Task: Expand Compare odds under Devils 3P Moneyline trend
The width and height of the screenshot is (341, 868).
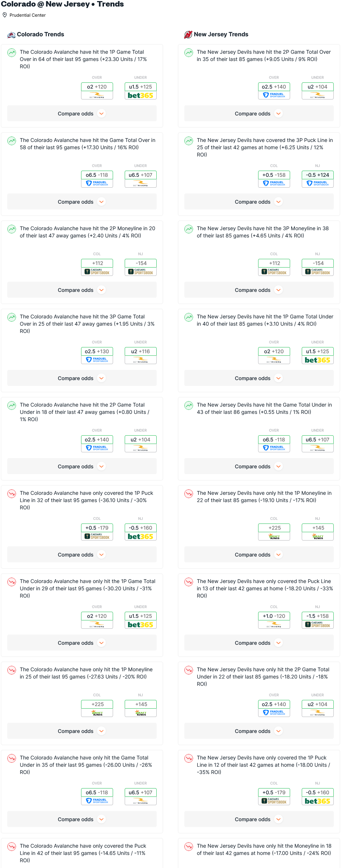Action: tap(259, 290)
